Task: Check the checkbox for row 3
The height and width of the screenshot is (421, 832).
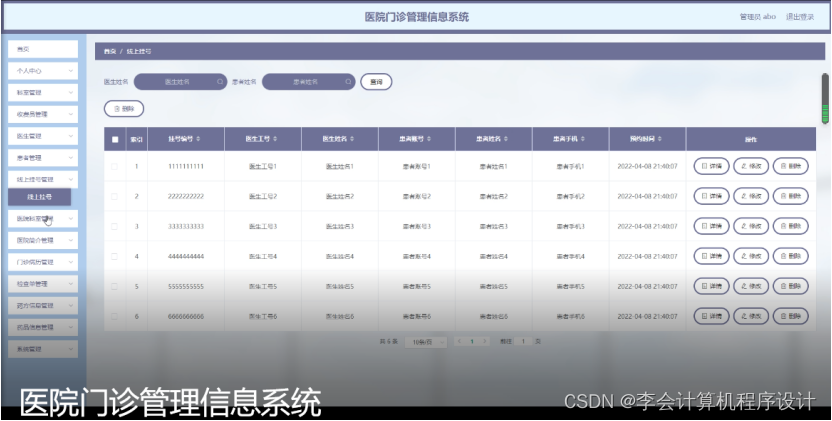Action: click(115, 226)
